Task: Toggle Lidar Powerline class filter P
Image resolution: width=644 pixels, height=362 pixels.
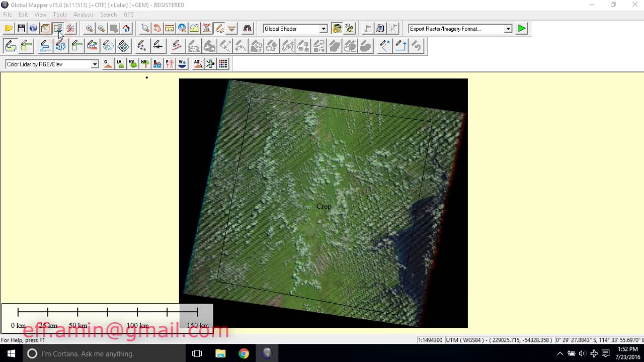Action: (x=170, y=64)
